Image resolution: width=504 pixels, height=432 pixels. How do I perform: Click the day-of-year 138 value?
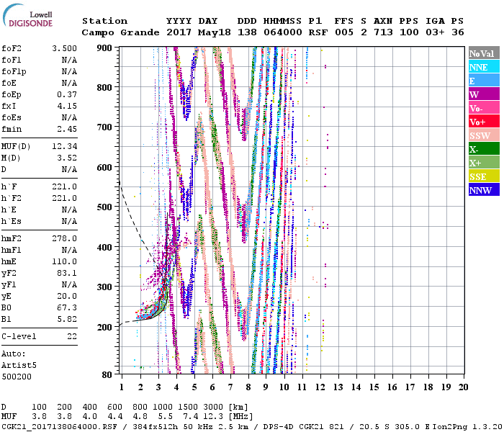coord(247,32)
